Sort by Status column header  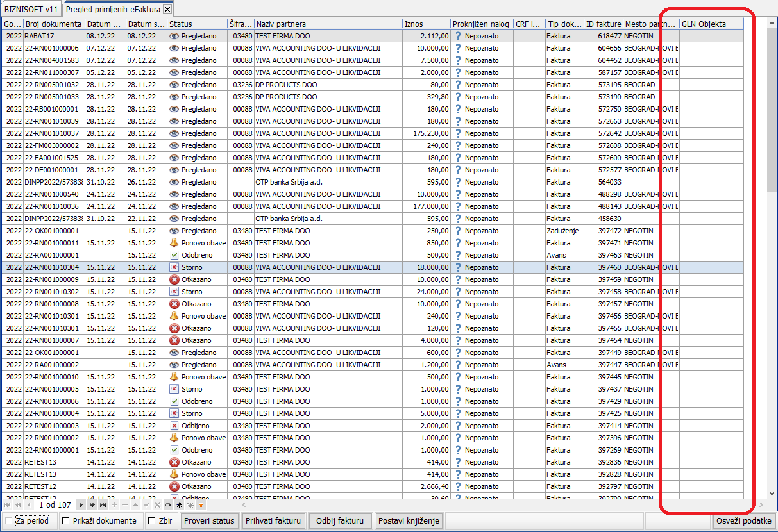click(x=196, y=24)
